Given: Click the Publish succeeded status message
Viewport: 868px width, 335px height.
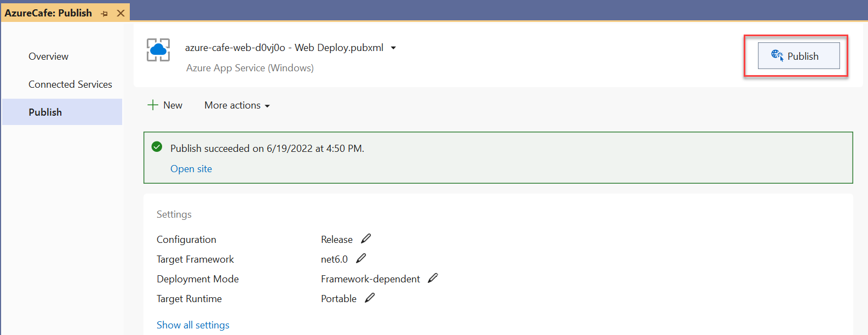Looking at the screenshot, I should click(x=267, y=149).
